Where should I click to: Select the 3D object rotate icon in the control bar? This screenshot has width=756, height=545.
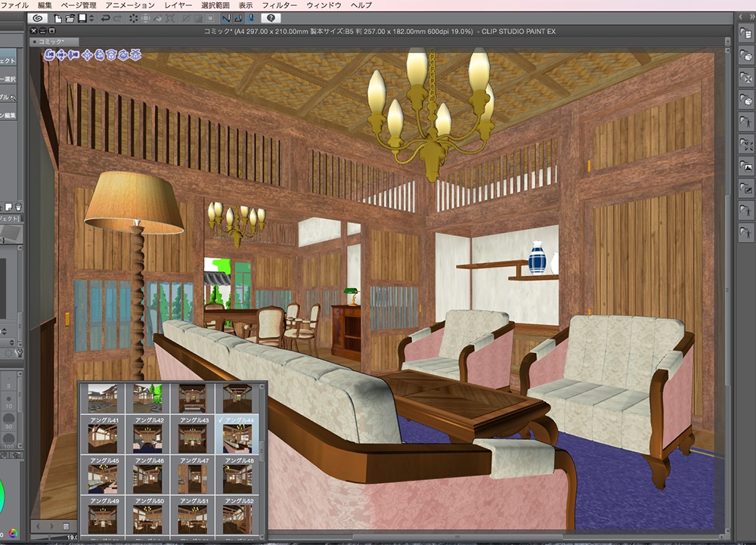tap(111, 56)
